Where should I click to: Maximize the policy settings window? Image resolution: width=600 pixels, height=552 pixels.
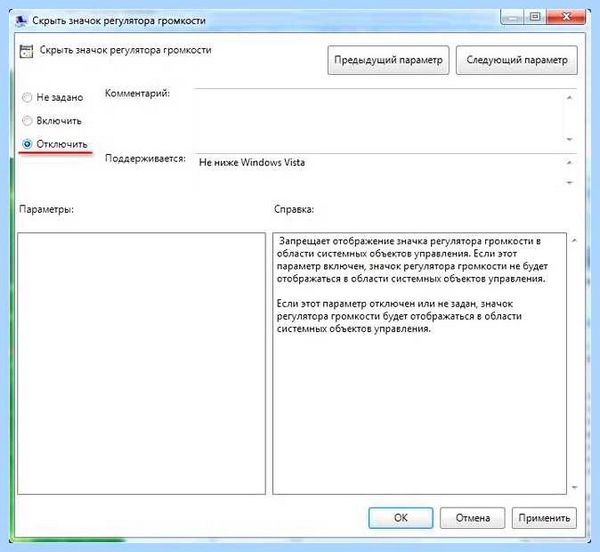535,16
